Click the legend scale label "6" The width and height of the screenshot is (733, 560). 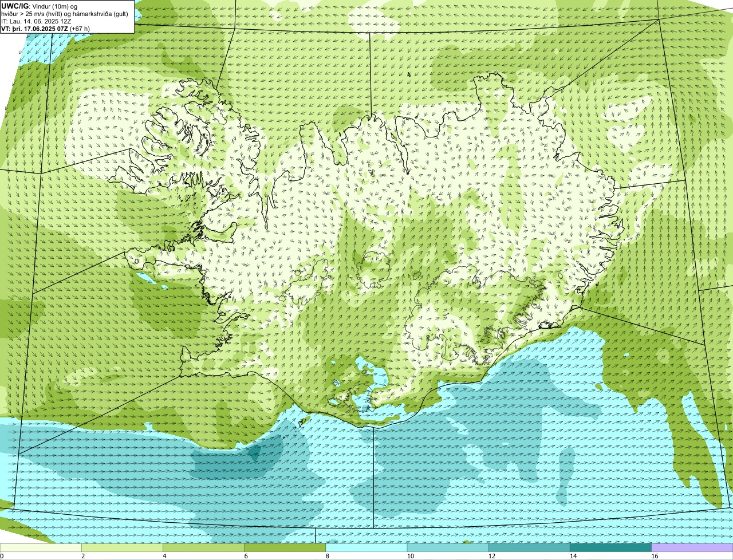246,556
